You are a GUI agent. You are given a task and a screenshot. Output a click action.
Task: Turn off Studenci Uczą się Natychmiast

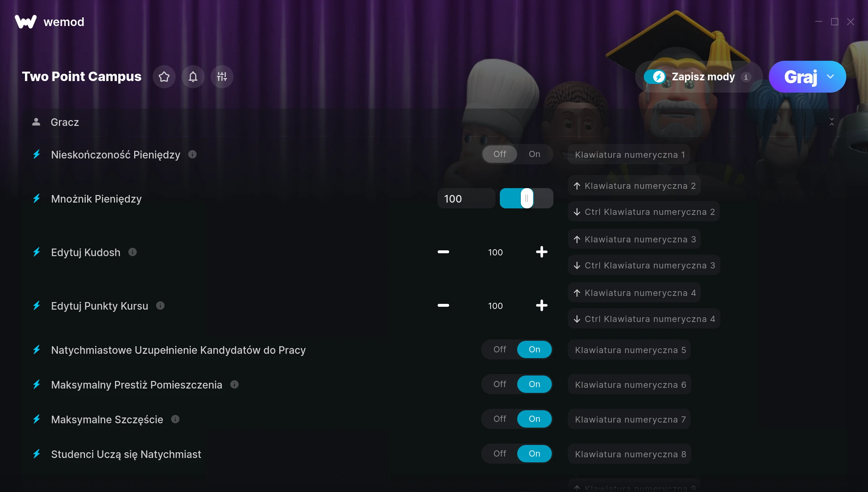coord(500,454)
